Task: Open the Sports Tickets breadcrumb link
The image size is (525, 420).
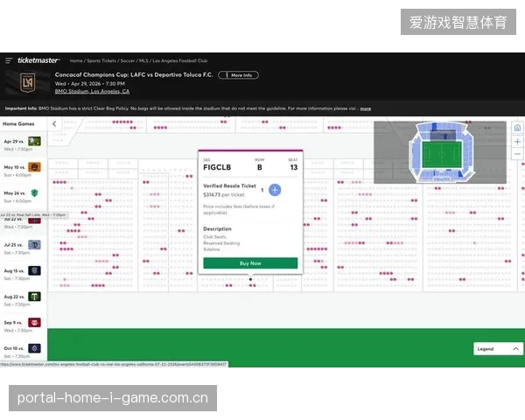Action: [x=101, y=61]
